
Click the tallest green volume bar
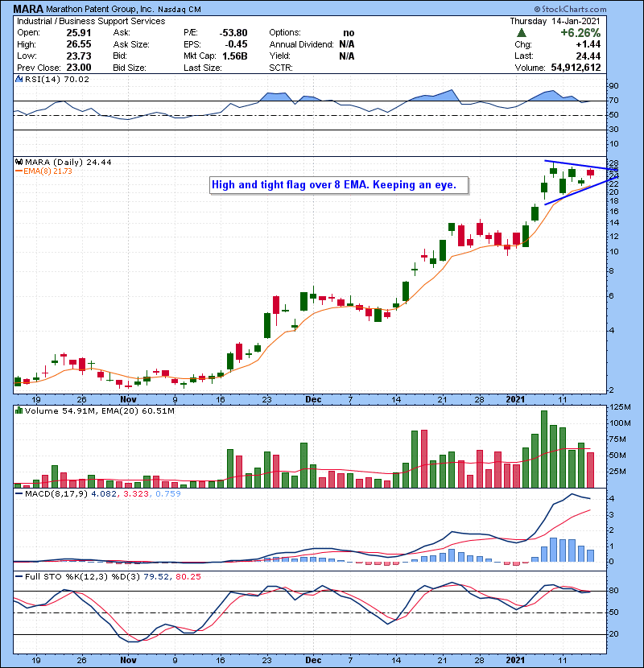(x=544, y=449)
